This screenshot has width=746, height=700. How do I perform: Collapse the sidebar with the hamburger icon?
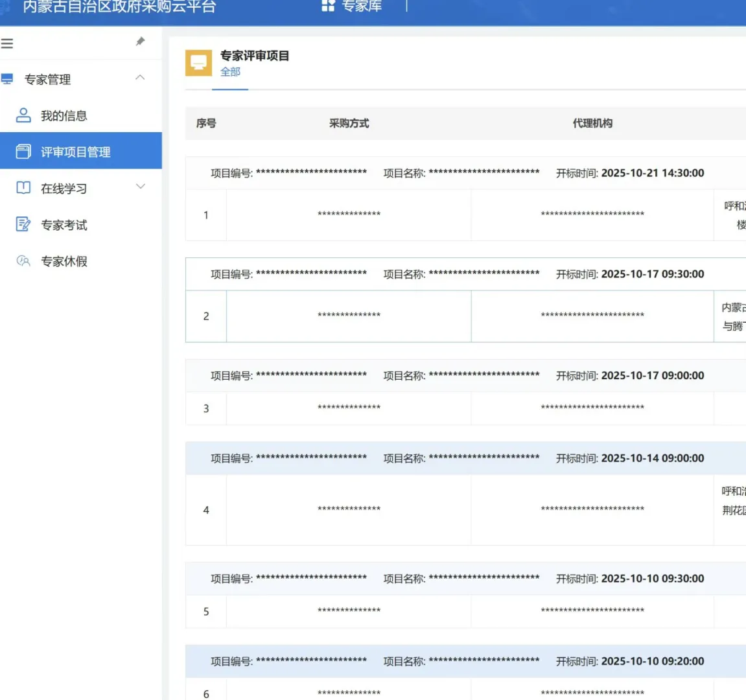(x=7, y=43)
